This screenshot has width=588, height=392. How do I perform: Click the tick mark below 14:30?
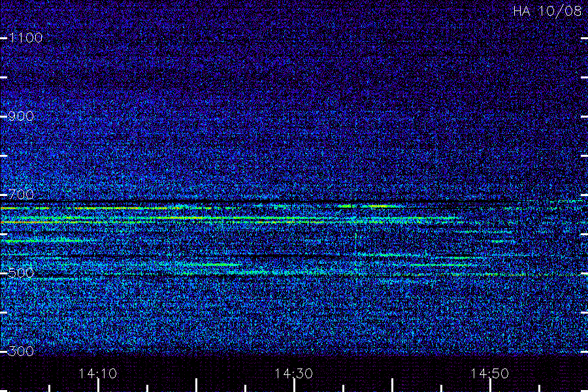coord(294,385)
